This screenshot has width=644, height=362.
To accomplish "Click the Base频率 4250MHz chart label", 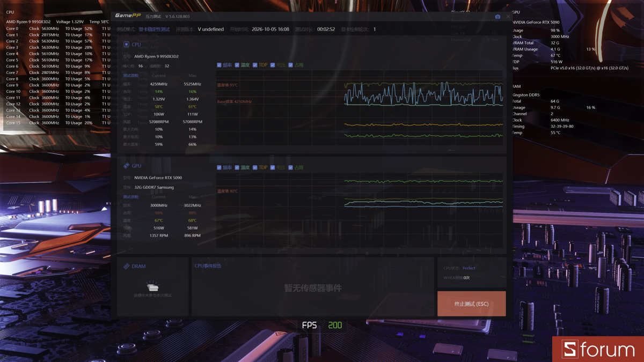I will click(x=235, y=101).
